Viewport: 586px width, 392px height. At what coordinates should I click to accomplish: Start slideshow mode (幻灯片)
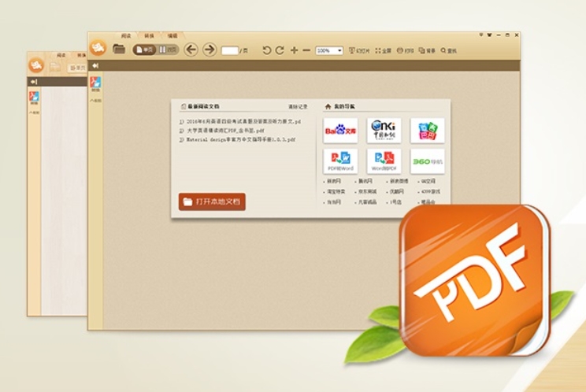(x=359, y=50)
